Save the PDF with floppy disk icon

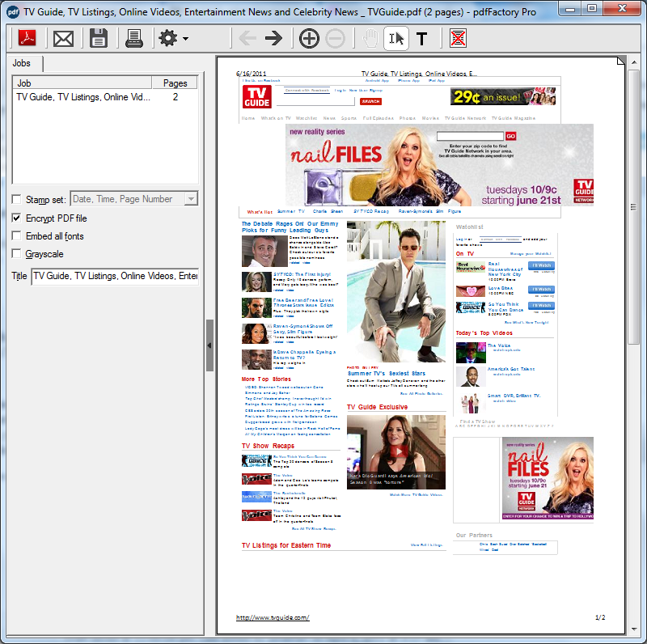[99, 38]
